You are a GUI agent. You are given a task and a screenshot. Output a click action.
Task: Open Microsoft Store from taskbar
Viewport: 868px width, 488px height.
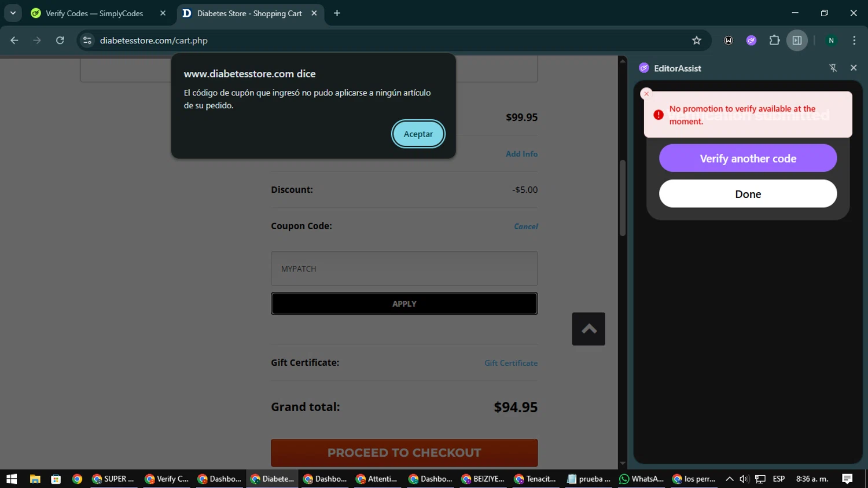click(x=56, y=479)
